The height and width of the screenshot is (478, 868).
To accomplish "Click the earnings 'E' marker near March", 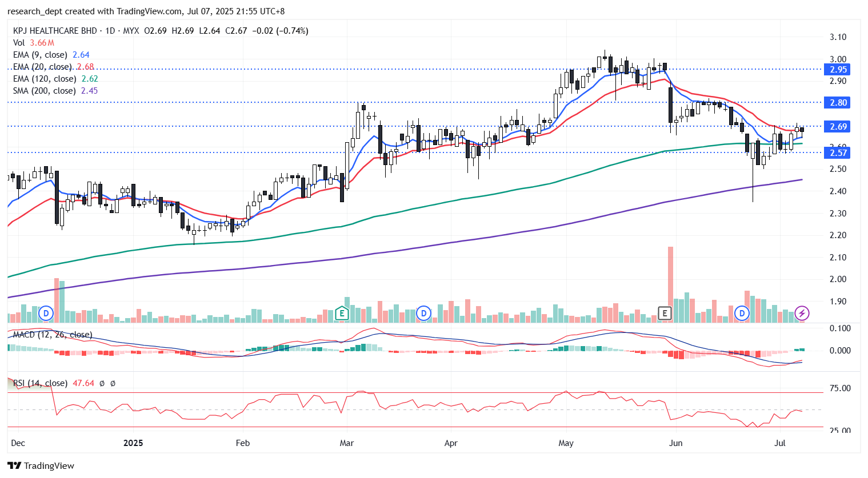I will (x=341, y=313).
